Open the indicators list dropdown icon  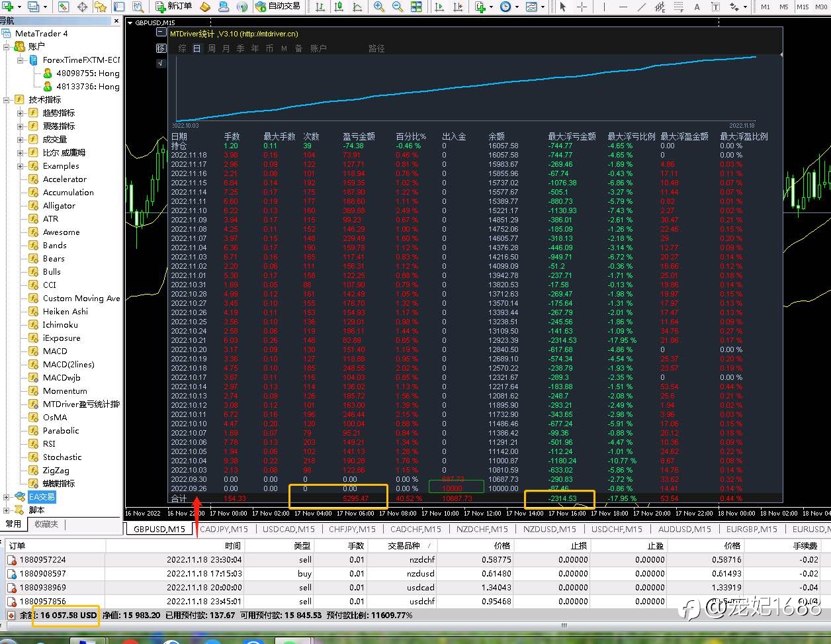point(482,7)
